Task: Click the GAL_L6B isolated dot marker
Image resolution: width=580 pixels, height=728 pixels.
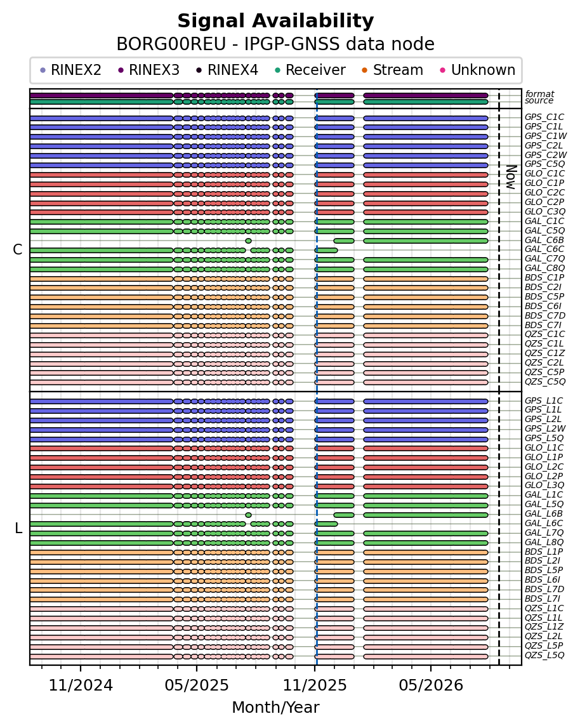Action: pos(249,515)
